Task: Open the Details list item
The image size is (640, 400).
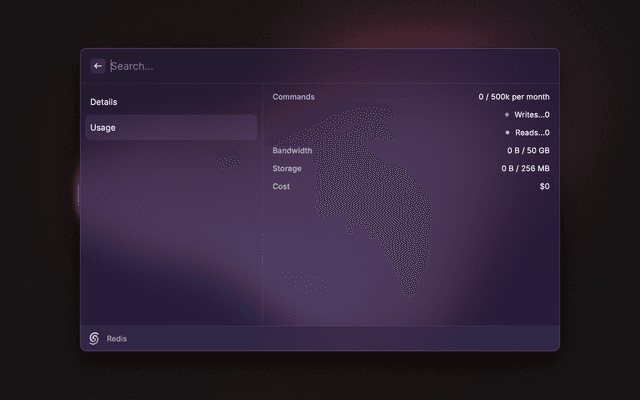Action: [x=170, y=102]
